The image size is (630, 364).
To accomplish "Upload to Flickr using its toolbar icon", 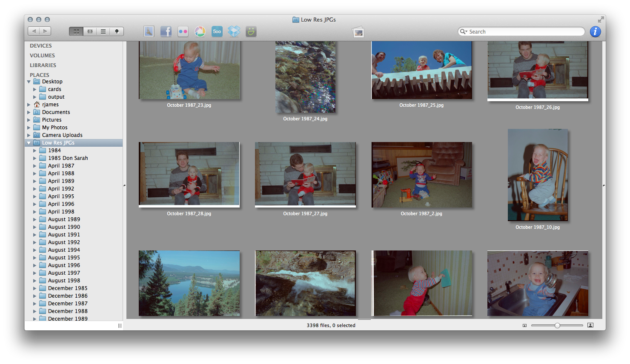I will tap(183, 31).
